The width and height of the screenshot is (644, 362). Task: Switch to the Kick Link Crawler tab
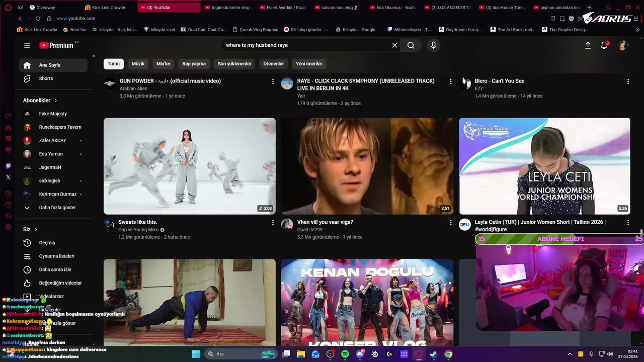pyautogui.click(x=108, y=8)
